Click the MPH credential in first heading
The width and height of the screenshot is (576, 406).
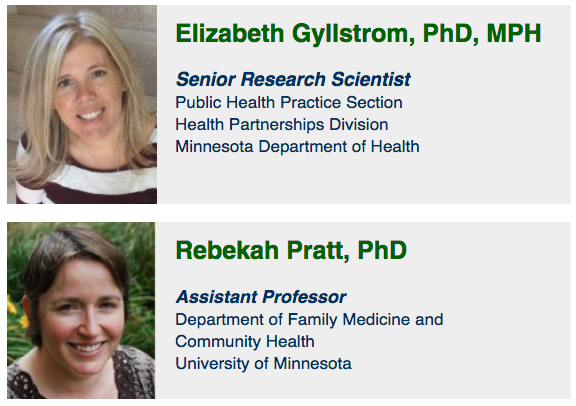514,33
